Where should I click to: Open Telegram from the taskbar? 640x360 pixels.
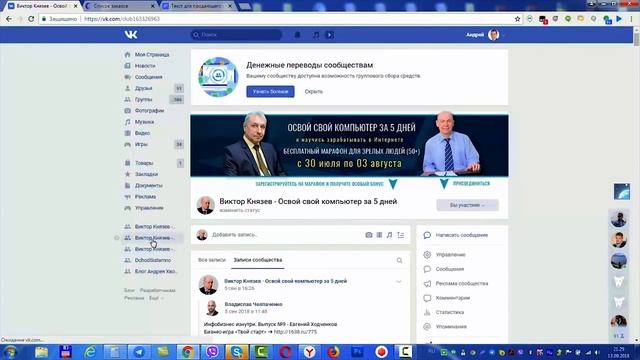139,352
